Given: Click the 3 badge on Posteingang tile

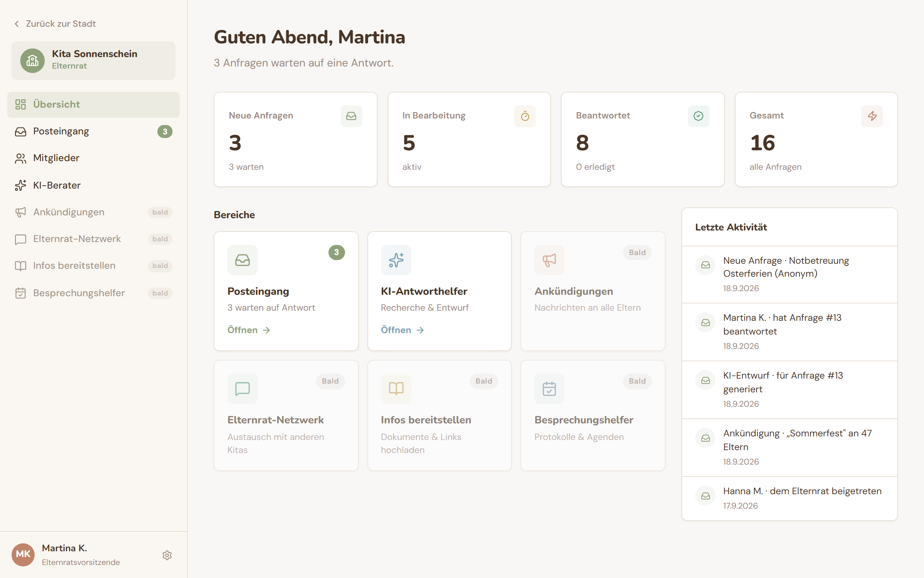Looking at the screenshot, I should (337, 252).
